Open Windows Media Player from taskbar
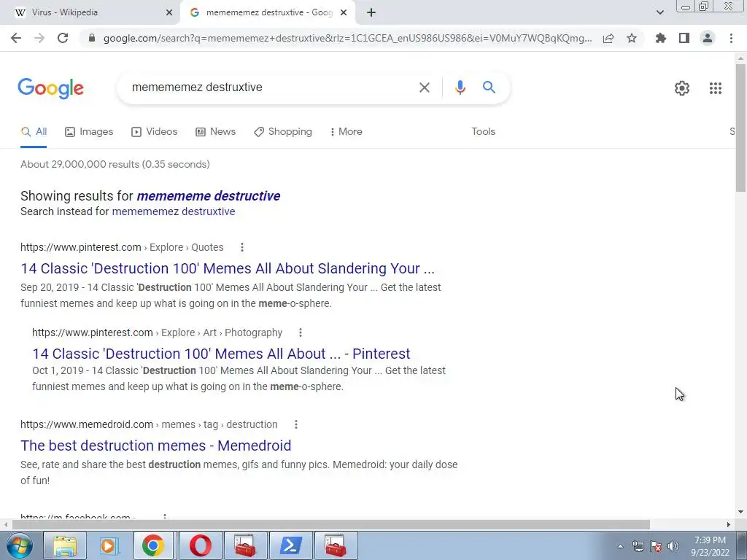The height and width of the screenshot is (560, 747). [109, 545]
